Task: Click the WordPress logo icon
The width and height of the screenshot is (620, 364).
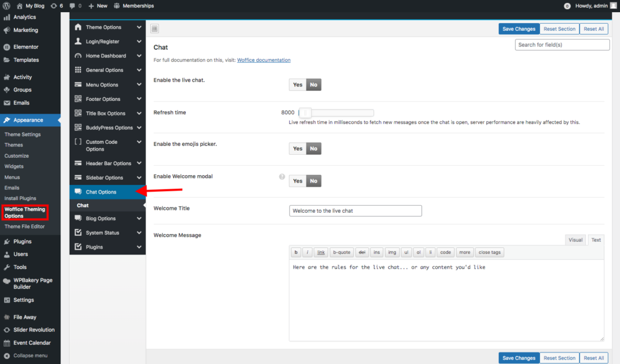Action: (x=6, y=6)
